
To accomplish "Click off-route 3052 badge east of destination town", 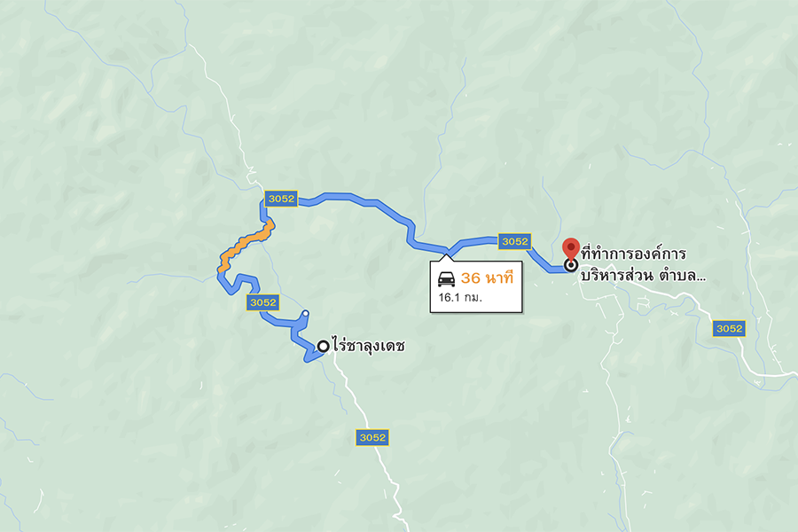I will (x=729, y=328).
